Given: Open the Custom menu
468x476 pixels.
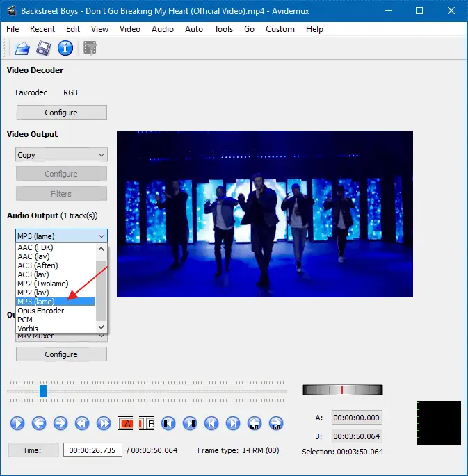Looking at the screenshot, I should click(x=280, y=29).
